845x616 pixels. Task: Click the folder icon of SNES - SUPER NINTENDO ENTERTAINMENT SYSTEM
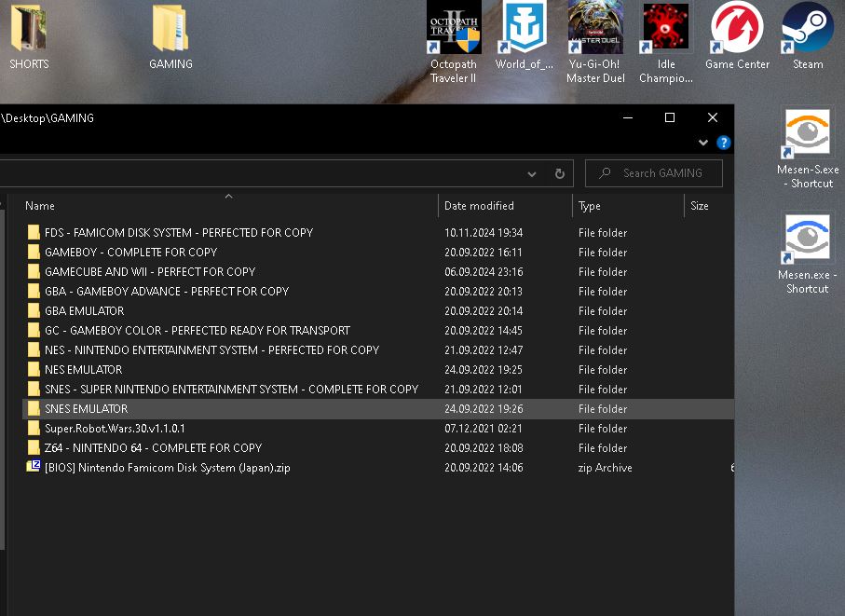(x=34, y=390)
